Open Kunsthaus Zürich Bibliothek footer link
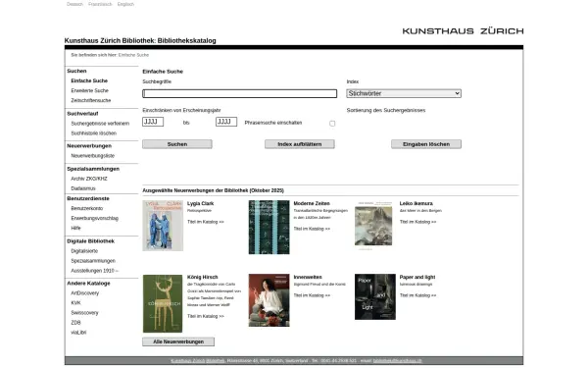The image size is (588, 368). click(x=198, y=360)
